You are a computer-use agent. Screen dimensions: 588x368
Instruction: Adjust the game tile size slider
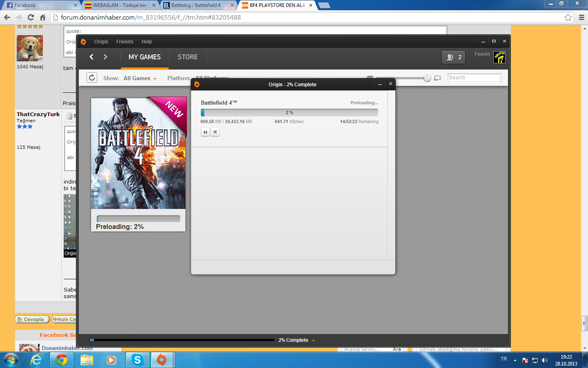(427, 78)
